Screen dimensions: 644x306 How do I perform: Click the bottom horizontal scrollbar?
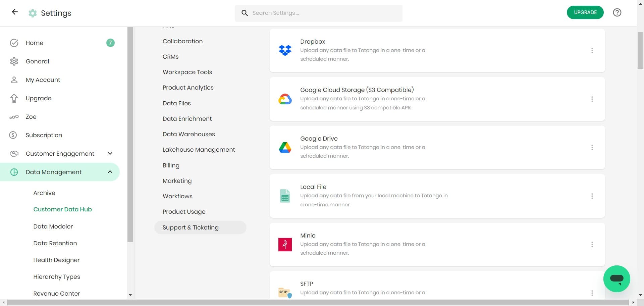[x=317, y=303]
